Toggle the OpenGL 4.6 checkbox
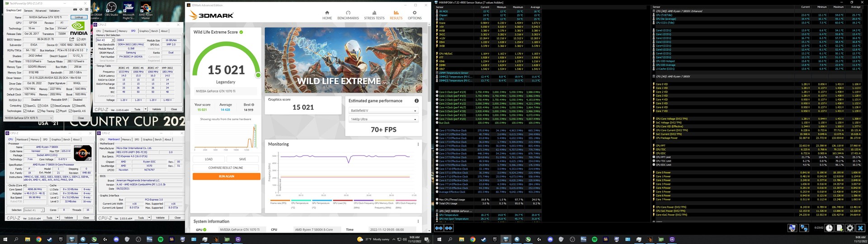The height and width of the screenshot is (244, 868). point(71,111)
